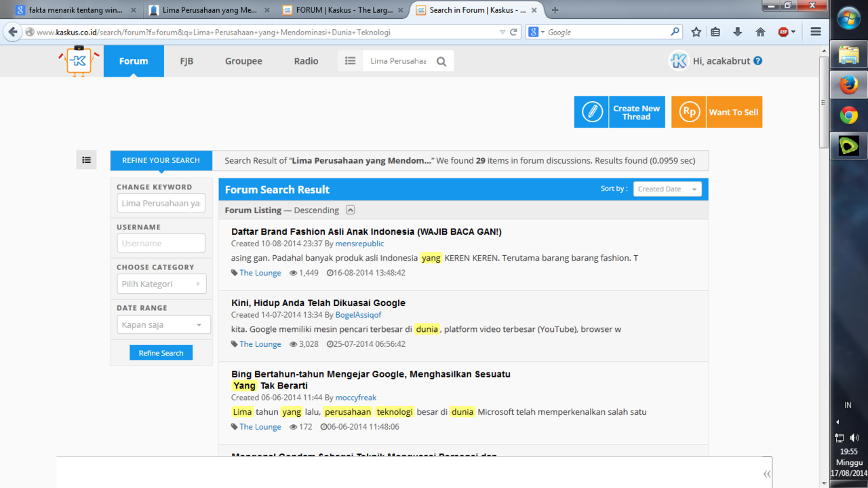Image resolution: width=868 pixels, height=488 pixels.
Task: Bookmark this page with the star icon
Action: click(696, 32)
